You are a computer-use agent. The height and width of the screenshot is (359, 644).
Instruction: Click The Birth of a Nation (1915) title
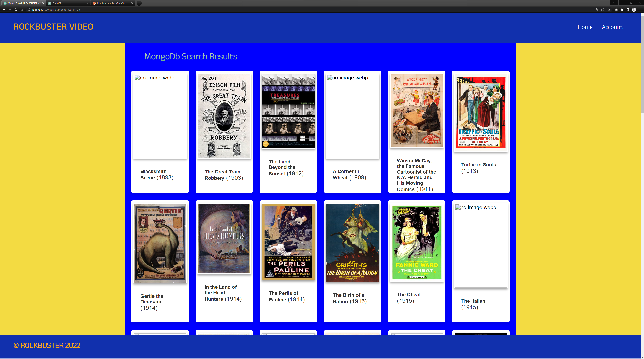[350, 298]
